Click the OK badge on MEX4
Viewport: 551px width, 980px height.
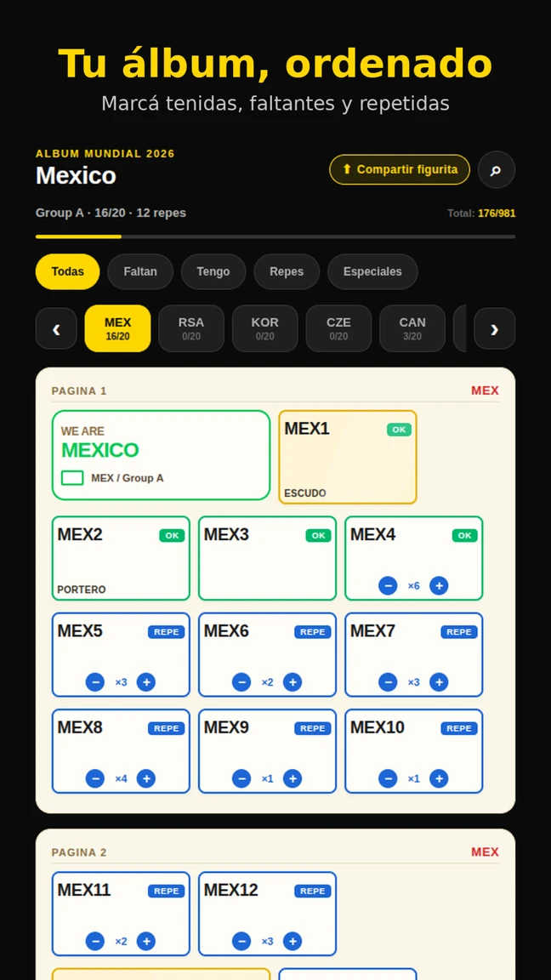pyautogui.click(x=465, y=536)
